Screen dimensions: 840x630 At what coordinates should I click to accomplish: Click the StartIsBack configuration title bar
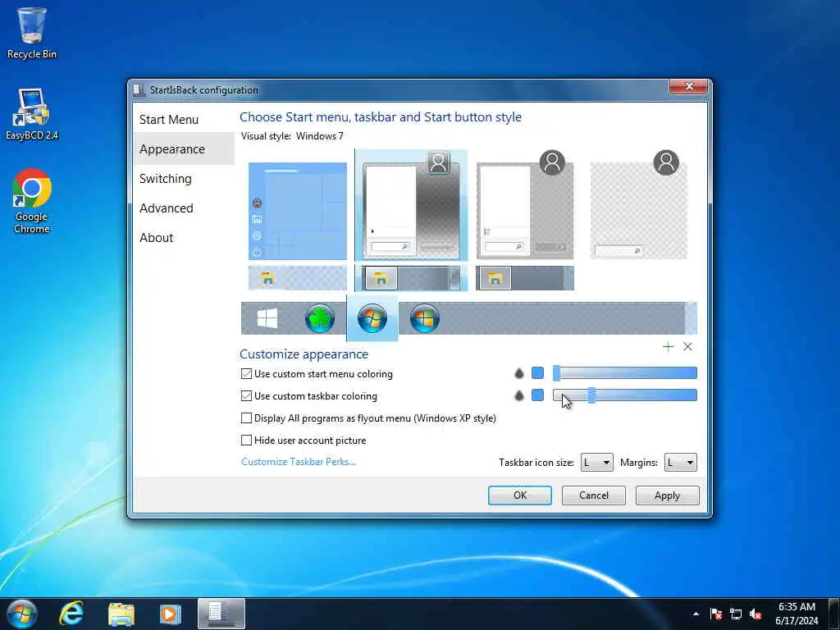click(x=399, y=90)
